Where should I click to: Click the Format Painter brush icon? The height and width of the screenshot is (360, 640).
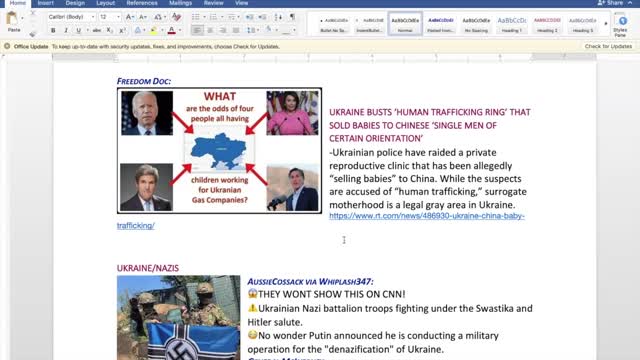[33, 33]
